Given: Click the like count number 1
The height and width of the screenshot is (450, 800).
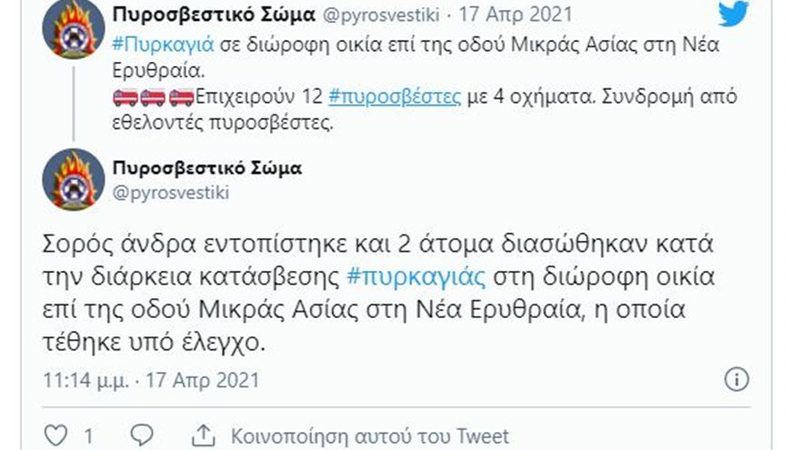Looking at the screenshot, I should [x=88, y=436].
